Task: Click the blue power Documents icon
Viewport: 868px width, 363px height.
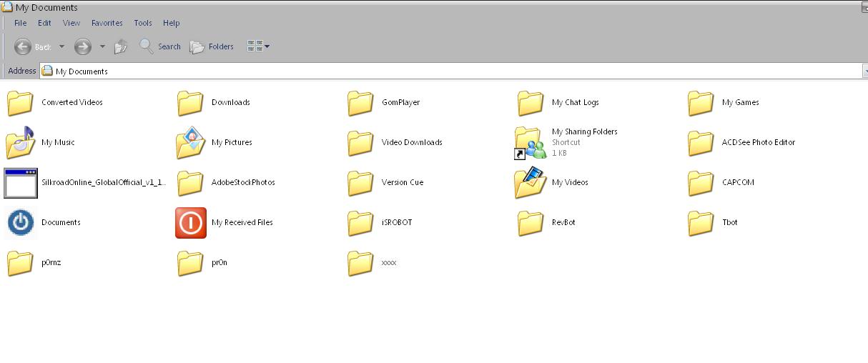Action: click(20, 222)
